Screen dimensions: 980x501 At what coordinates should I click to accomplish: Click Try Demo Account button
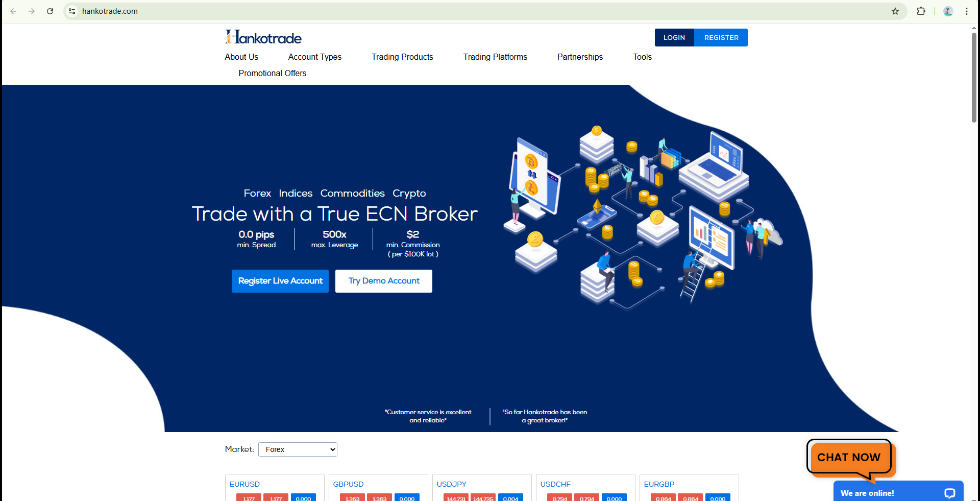tap(384, 281)
